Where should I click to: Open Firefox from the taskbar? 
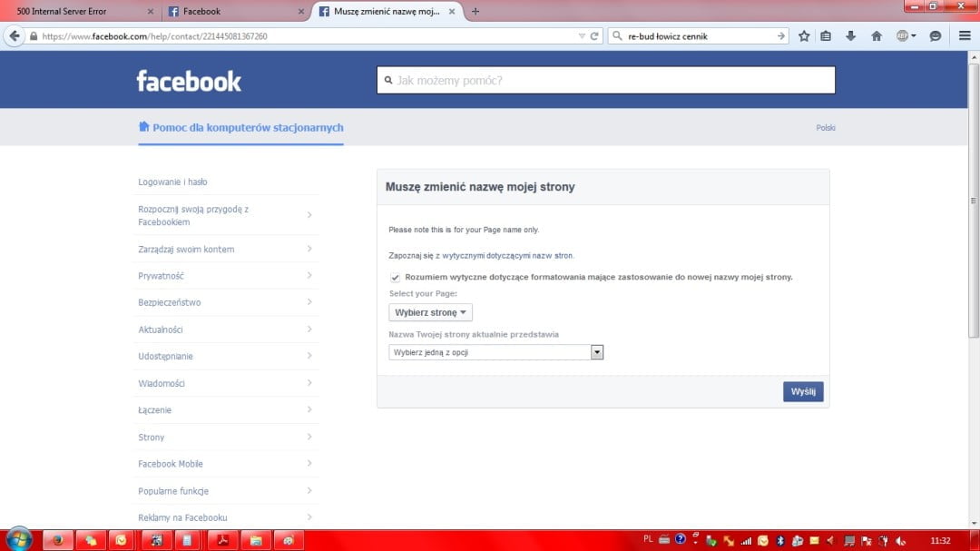[58, 540]
